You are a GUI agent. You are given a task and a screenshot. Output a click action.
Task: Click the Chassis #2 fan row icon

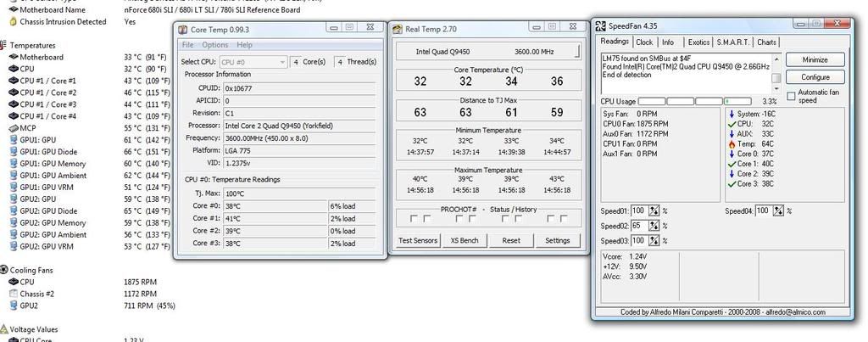pyautogui.click(x=14, y=294)
